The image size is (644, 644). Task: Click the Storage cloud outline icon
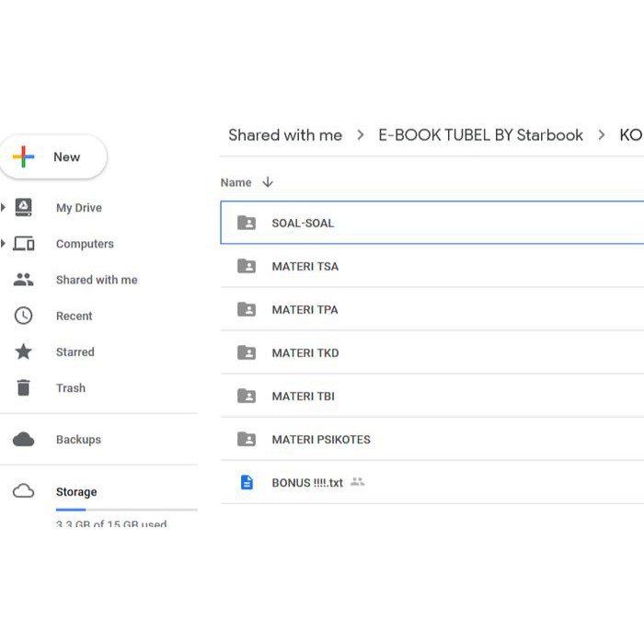coord(24,492)
